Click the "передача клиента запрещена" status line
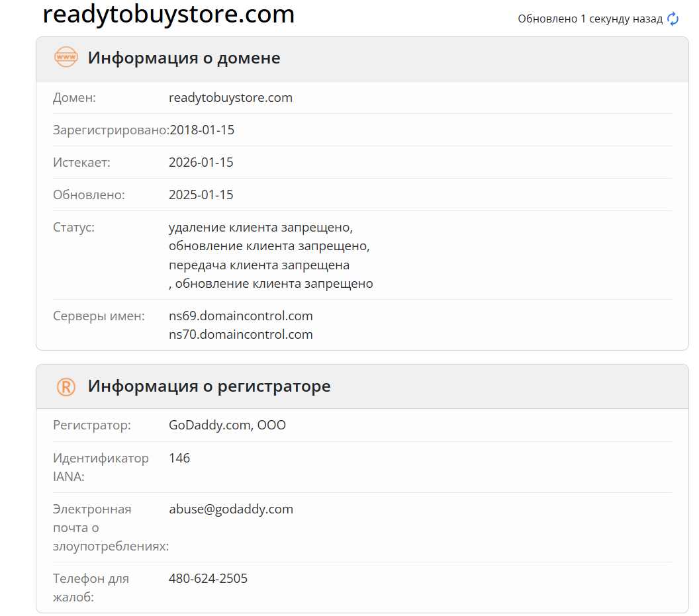This screenshot has height=616, width=699. [259, 265]
